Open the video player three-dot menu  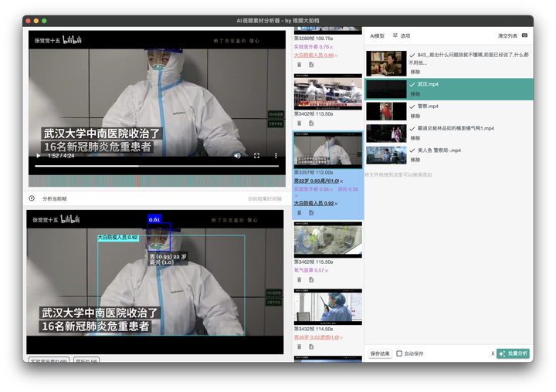tap(276, 156)
